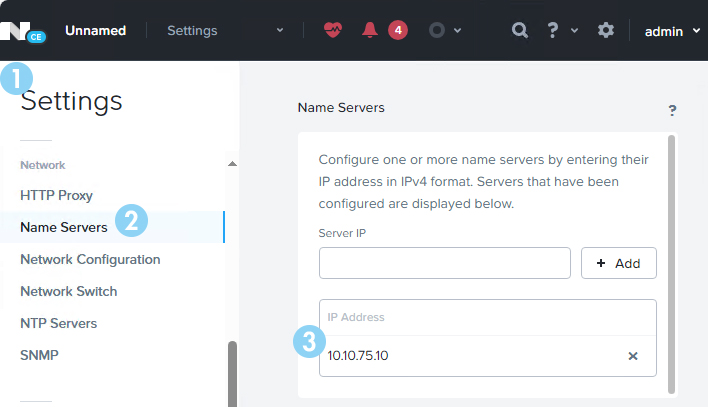Select HTTP Proxy in settings list

tap(56, 195)
